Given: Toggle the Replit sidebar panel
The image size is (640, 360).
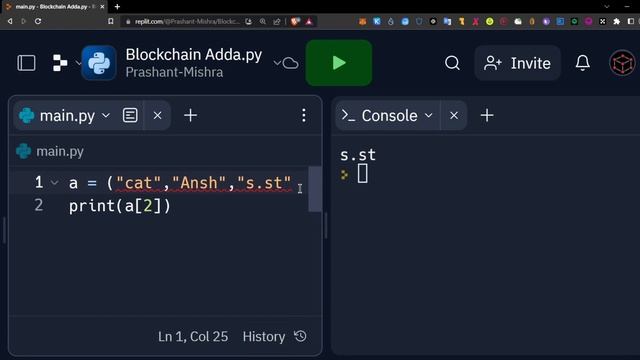Looking at the screenshot, I should (26, 63).
